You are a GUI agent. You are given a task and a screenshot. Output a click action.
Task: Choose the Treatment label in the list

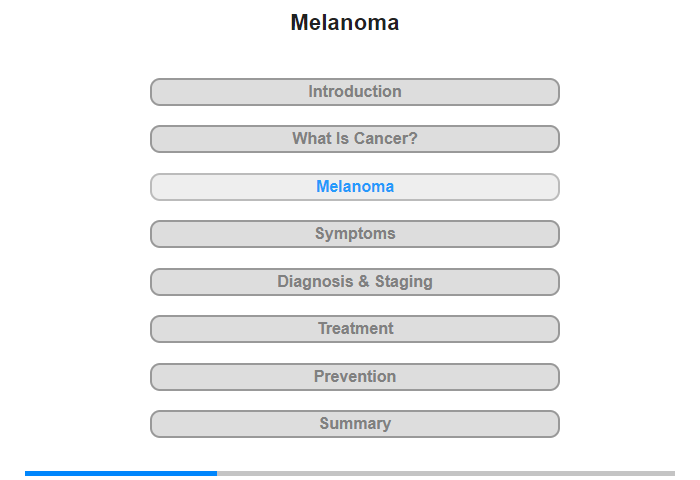[355, 329]
